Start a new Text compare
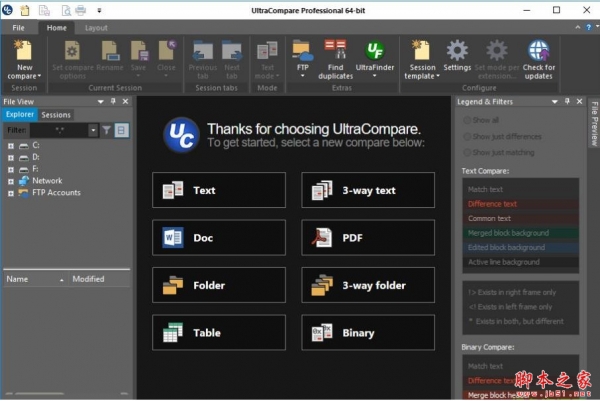600x401 pixels. (219, 190)
